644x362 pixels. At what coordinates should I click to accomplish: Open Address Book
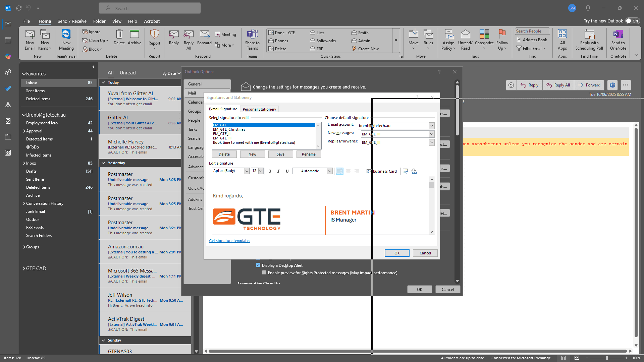tap(532, 40)
